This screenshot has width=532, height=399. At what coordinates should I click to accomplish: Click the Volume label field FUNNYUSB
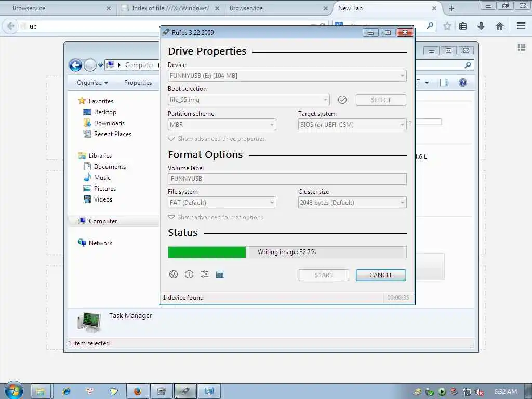pyautogui.click(x=287, y=179)
